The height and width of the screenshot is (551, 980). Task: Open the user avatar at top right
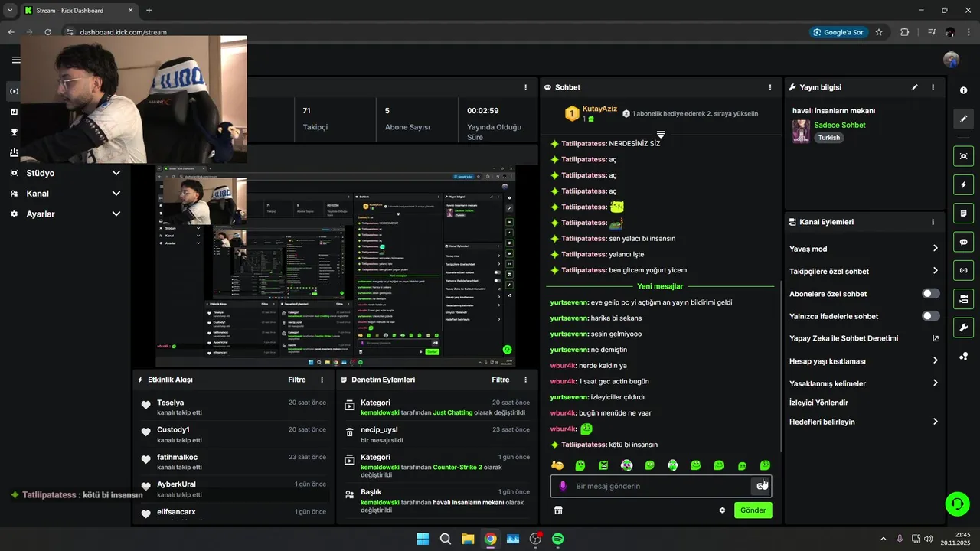[951, 60]
